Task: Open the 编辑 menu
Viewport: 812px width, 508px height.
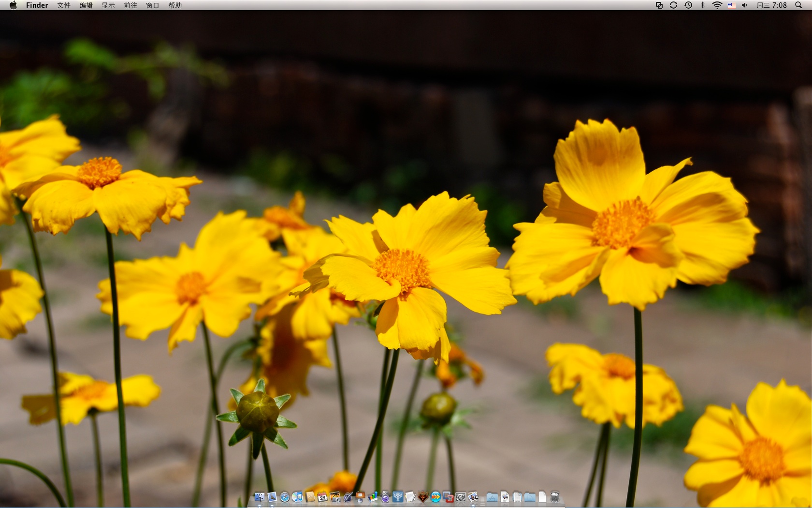Action: (86, 5)
